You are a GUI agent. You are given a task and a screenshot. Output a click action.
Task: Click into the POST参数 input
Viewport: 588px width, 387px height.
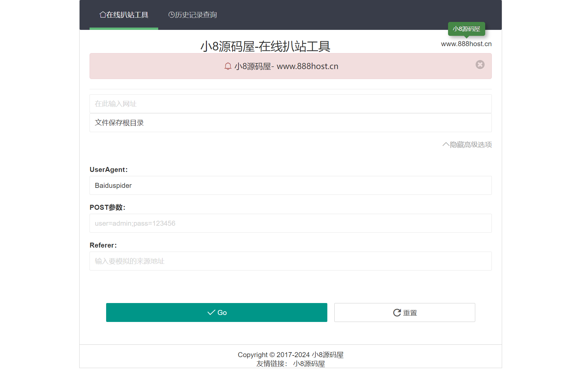[291, 223]
